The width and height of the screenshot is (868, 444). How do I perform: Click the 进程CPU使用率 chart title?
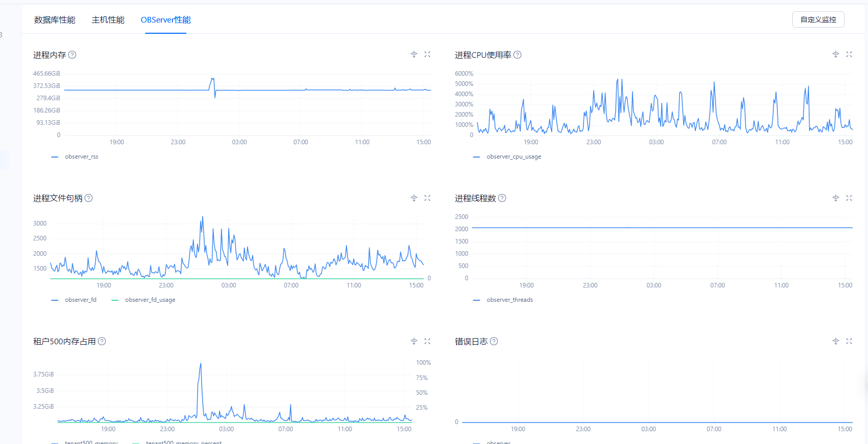coord(483,55)
